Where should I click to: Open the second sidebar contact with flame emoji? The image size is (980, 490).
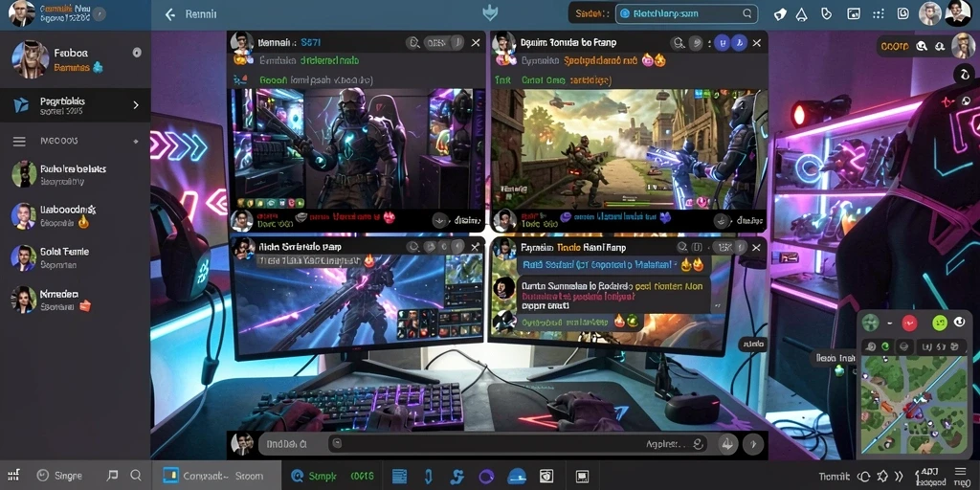click(x=75, y=215)
